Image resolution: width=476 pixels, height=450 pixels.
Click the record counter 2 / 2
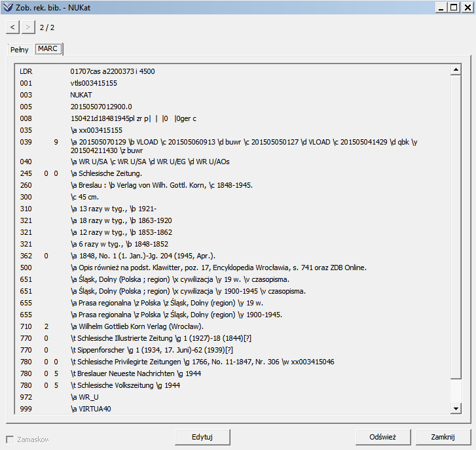47,27
